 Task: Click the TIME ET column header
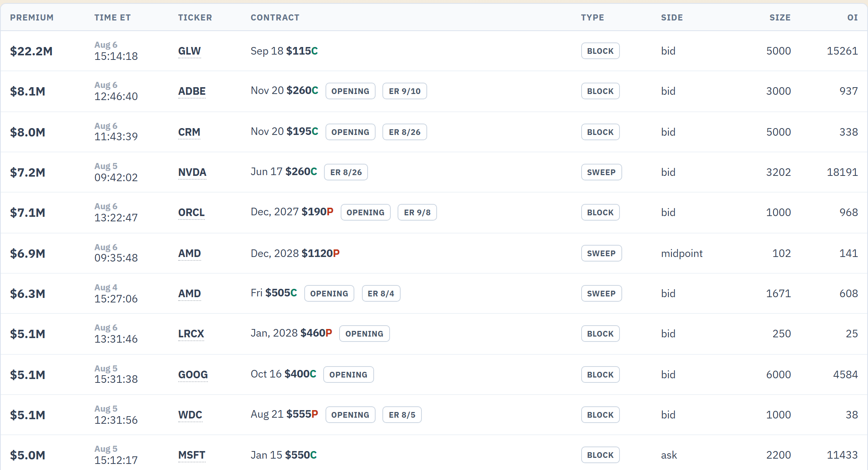click(x=113, y=17)
